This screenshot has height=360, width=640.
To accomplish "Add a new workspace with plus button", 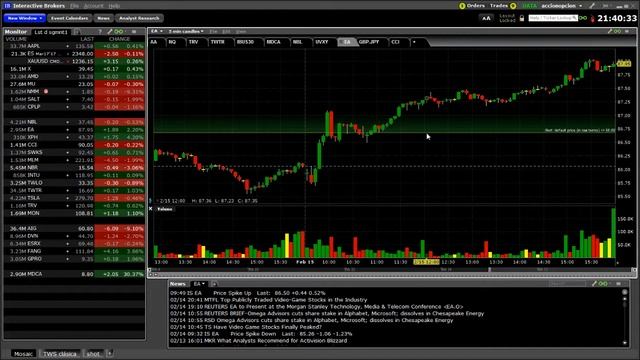I will click(x=109, y=353).
